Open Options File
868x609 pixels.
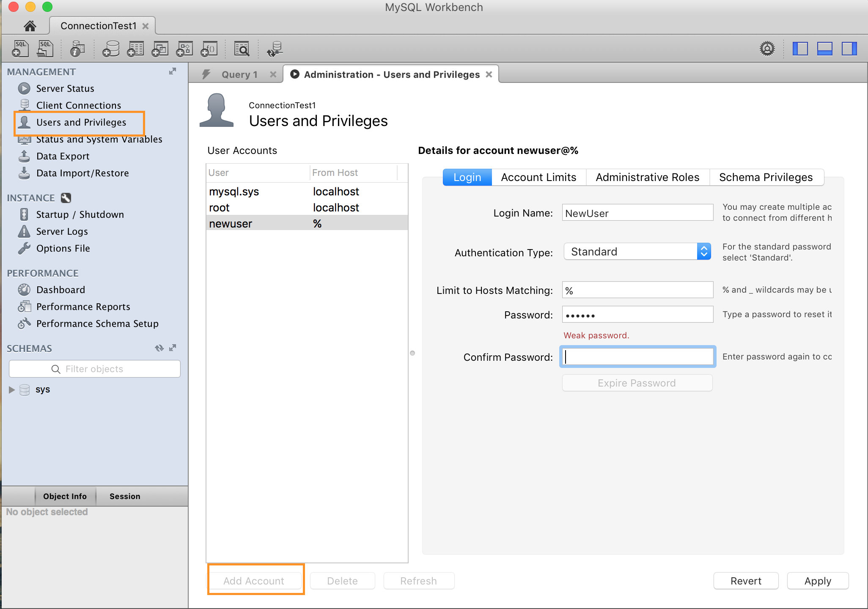[x=63, y=248]
